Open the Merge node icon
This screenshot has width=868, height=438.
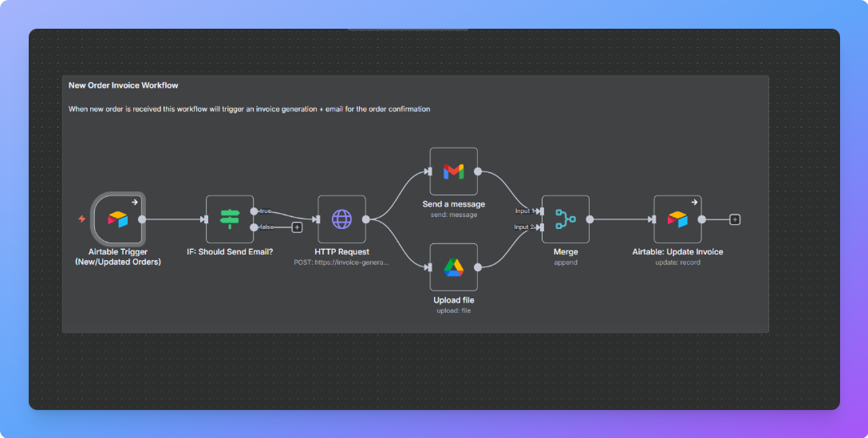[566, 219]
